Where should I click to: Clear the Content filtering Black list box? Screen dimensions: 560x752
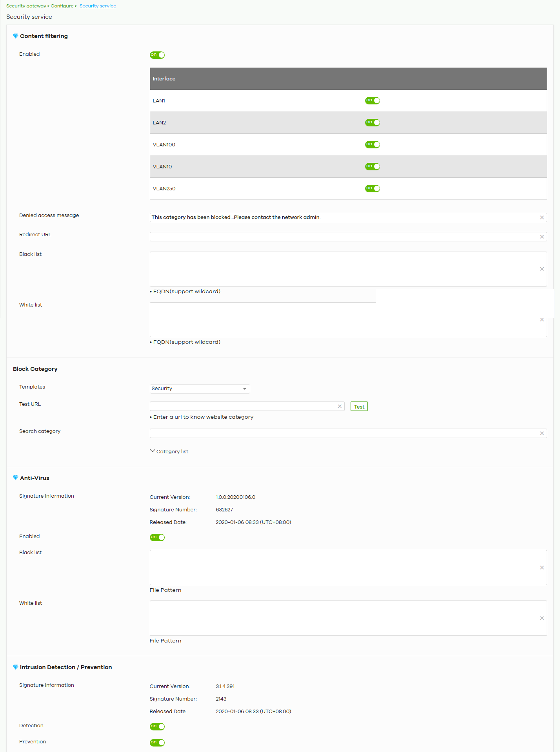542,269
